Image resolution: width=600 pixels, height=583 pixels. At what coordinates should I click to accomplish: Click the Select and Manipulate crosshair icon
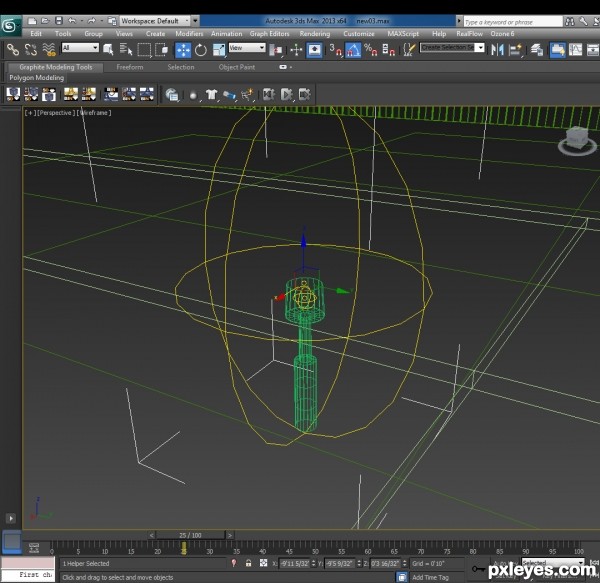296,50
